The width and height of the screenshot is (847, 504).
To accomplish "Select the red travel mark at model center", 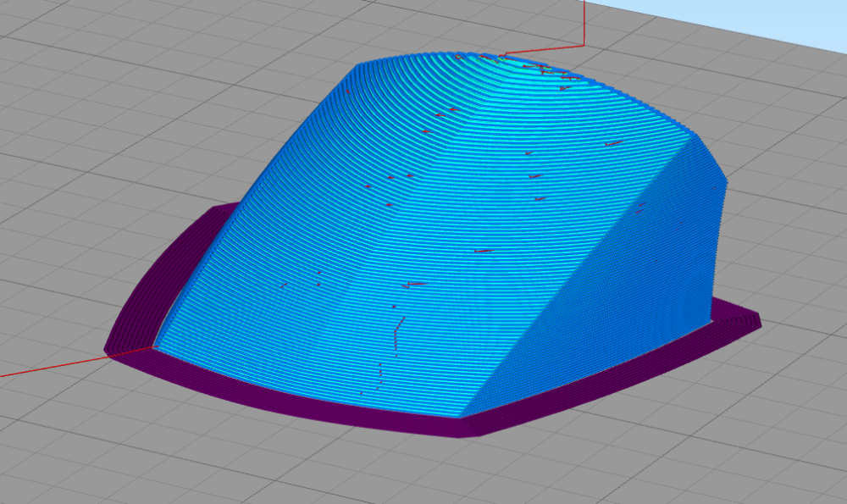I will (484, 251).
